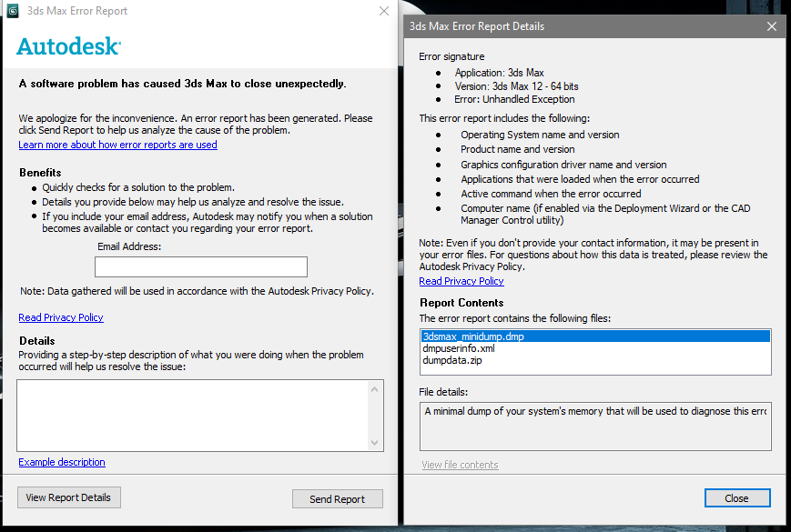Click the scroll-down arrow of Details box
This screenshot has height=532, width=791.
(373, 441)
